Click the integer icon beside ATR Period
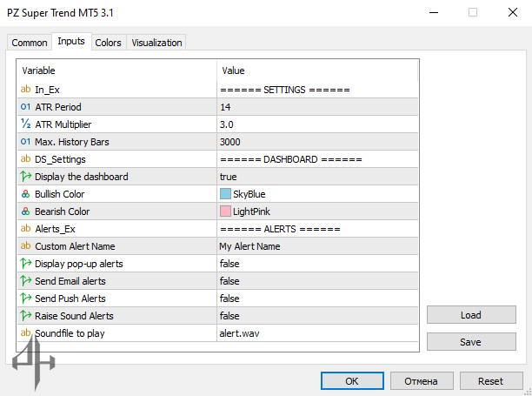The height and width of the screenshot is (396, 532). point(25,107)
